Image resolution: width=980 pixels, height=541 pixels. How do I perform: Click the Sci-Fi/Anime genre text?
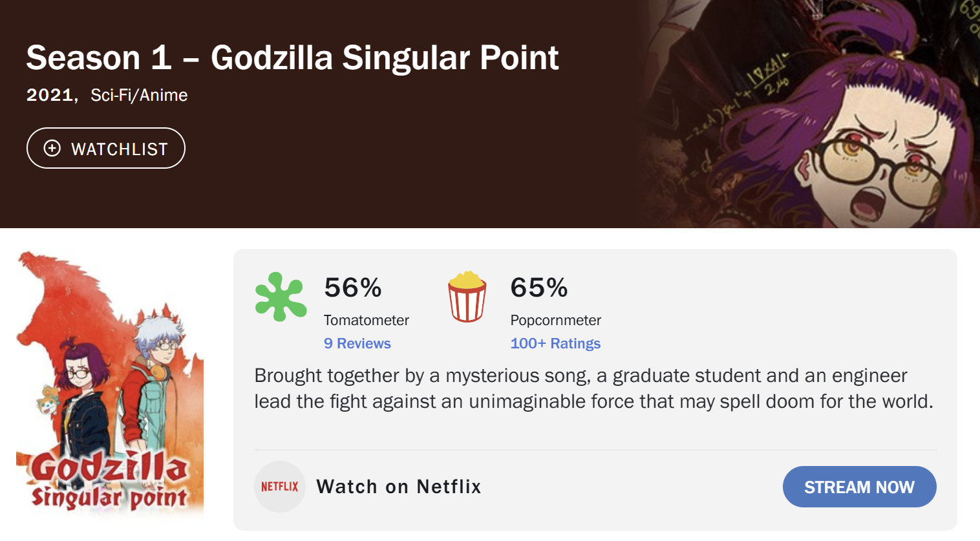tap(139, 96)
